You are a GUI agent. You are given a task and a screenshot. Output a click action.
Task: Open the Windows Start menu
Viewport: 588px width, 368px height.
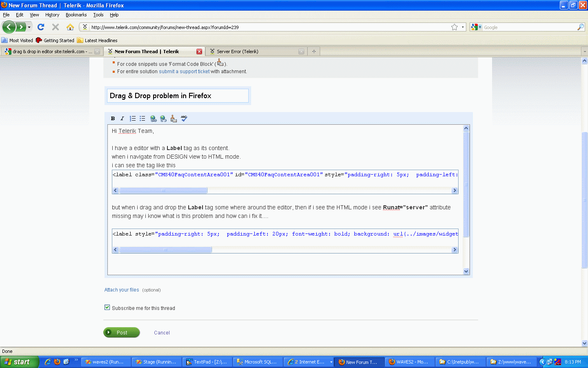click(x=20, y=362)
